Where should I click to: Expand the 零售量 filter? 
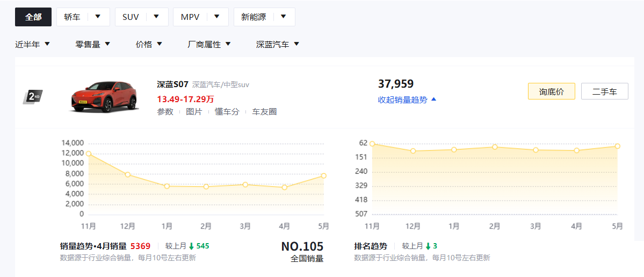[x=93, y=45]
